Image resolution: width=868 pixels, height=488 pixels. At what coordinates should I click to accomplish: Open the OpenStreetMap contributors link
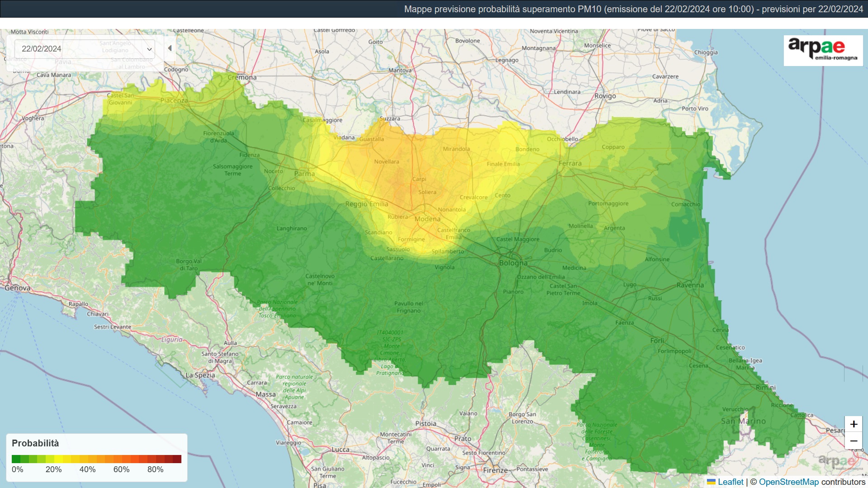788,482
